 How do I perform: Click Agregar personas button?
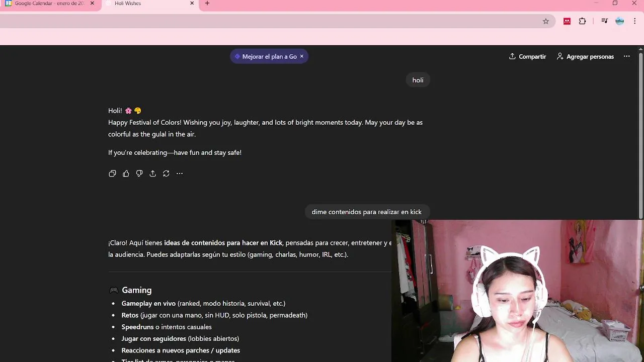(x=585, y=56)
